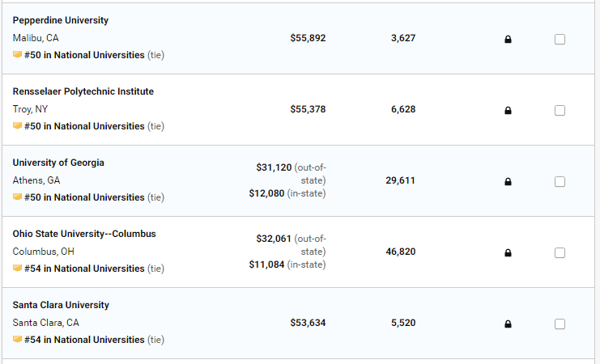Click ranking badge icon for University of Georgia
The width and height of the screenshot is (600, 364).
(x=17, y=197)
